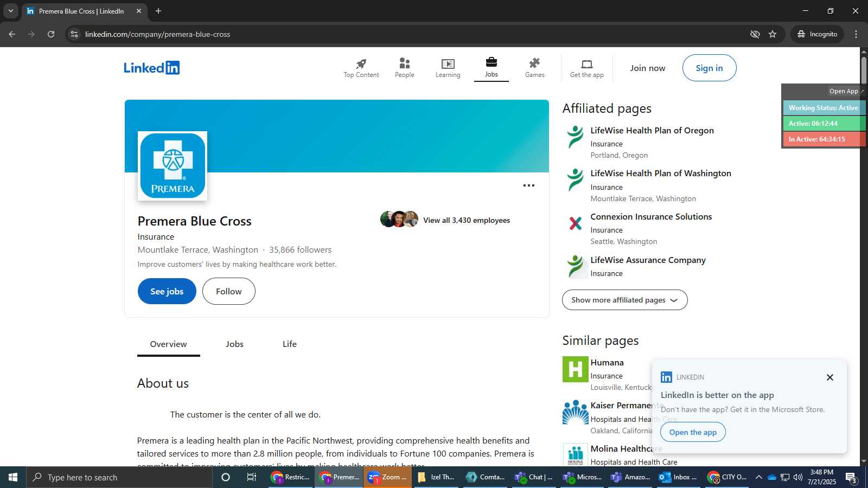
Task: Click Join now link
Action: click(x=647, y=68)
